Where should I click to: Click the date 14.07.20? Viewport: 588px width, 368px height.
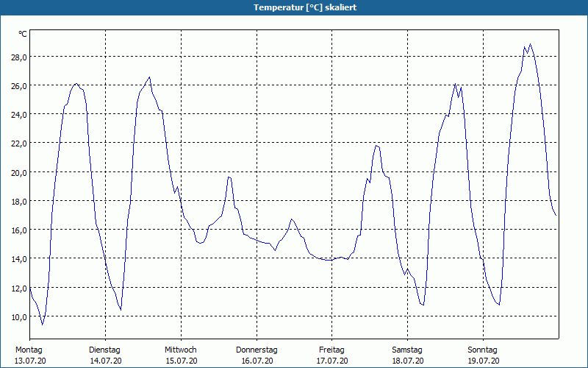coord(106,361)
